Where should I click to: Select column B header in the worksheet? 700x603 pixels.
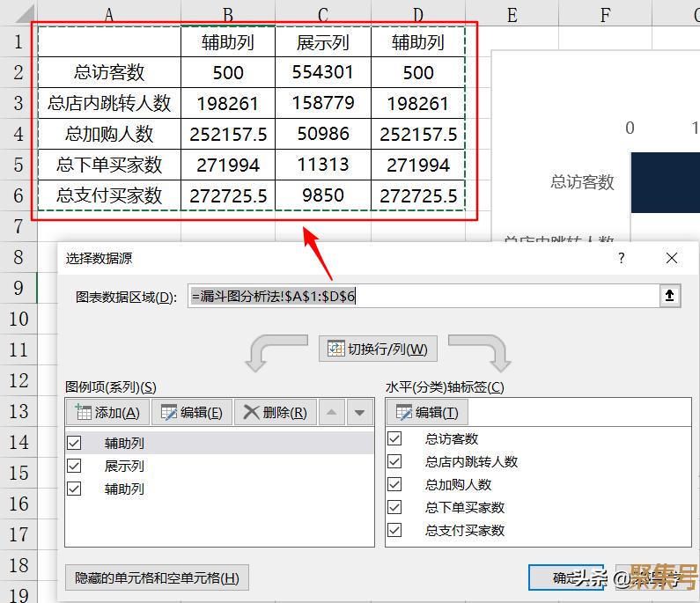(228, 14)
